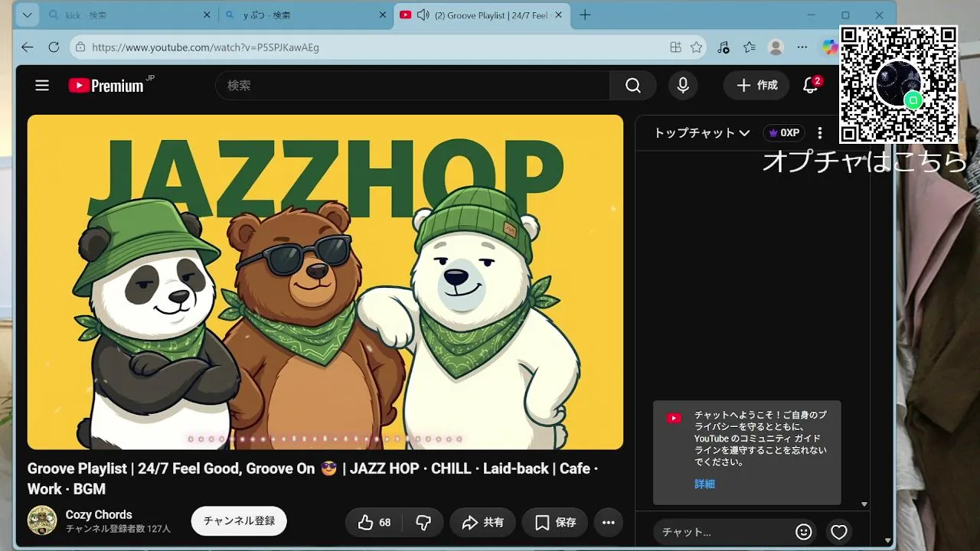Click the QR code overlay image

pos(898,85)
